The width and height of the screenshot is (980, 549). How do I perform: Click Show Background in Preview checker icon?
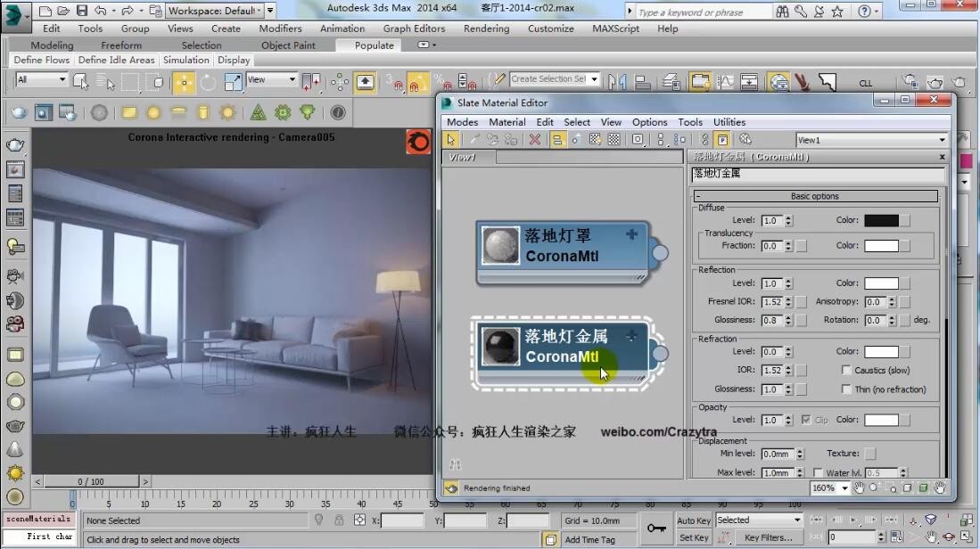614,139
